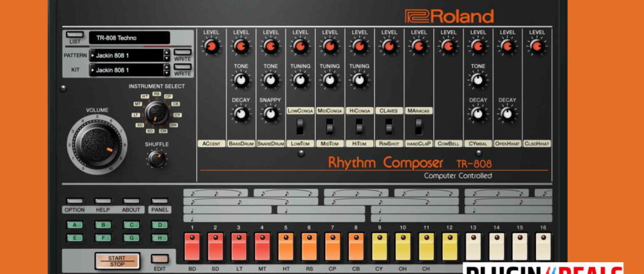Open the OPTION menu button
Viewport: 644px width, 274px height.
click(75, 201)
